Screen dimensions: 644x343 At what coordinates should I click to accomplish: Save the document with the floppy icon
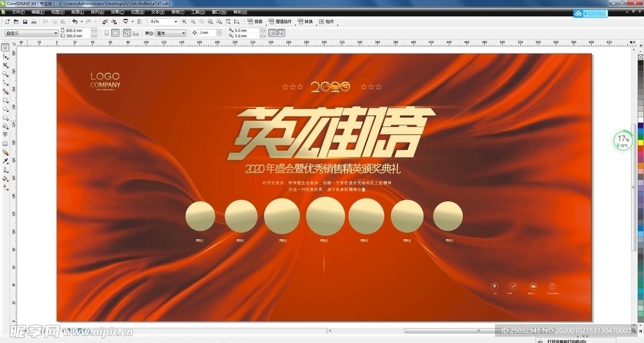[25, 22]
